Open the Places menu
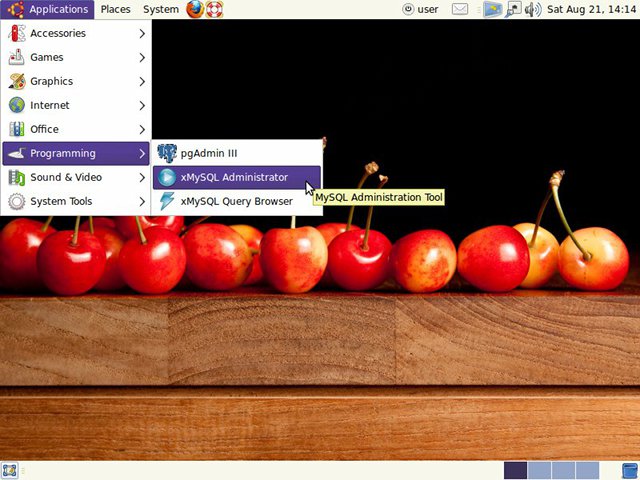Image resolution: width=640 pixels, height=480 pixels. 116,9
